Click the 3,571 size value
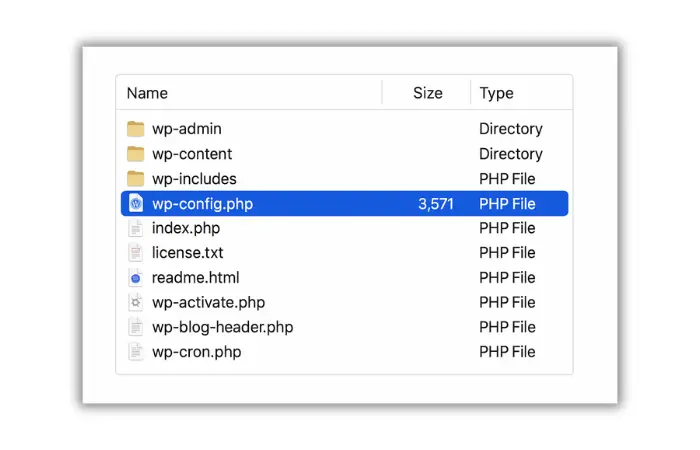 pos(435,204)
